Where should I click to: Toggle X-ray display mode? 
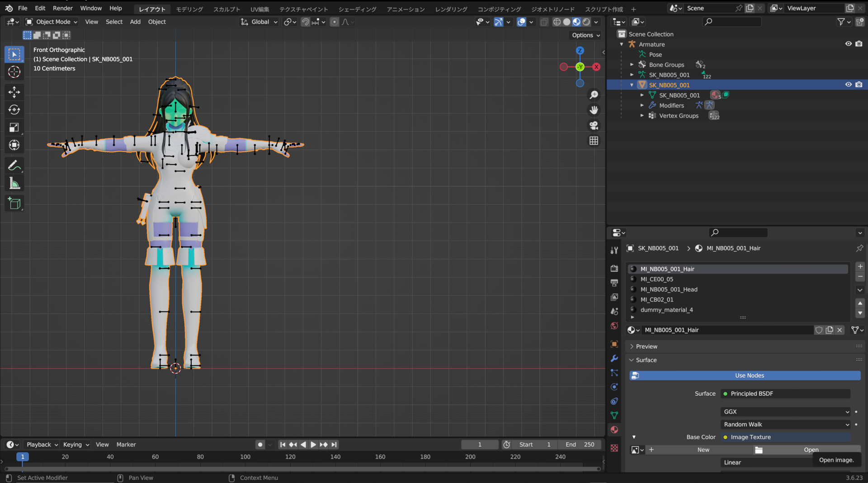click(x=544, y=22)
